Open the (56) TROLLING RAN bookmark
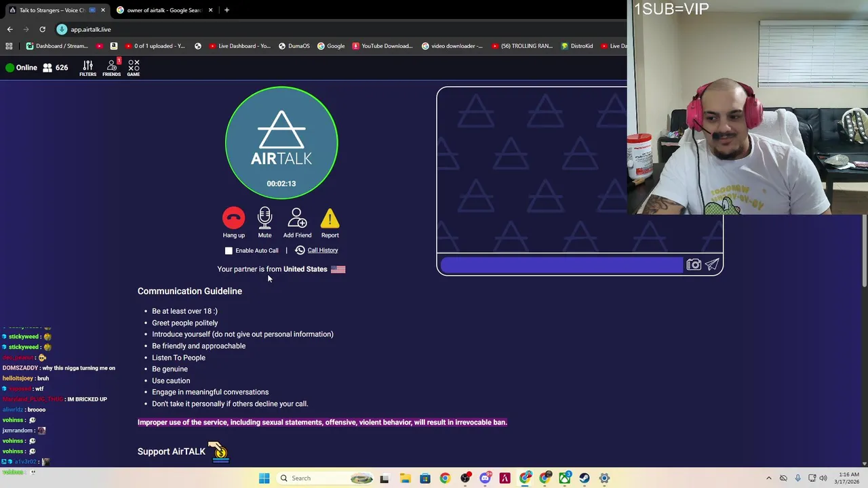The image size is (868, 488). click(522, 46)
